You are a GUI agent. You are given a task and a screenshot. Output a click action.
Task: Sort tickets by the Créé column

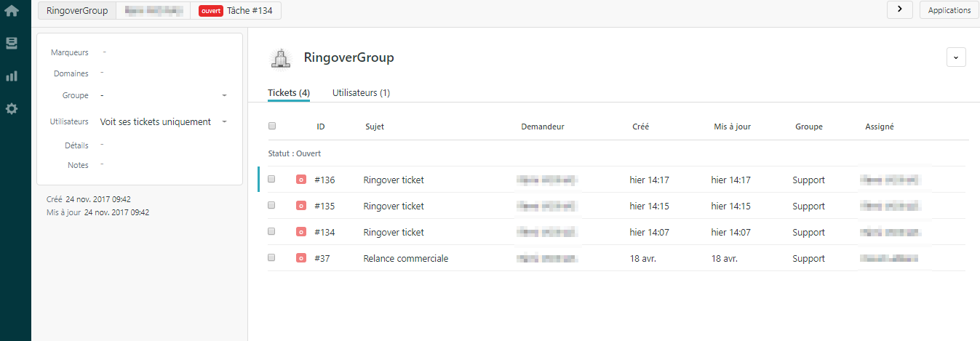click(640, 127)
